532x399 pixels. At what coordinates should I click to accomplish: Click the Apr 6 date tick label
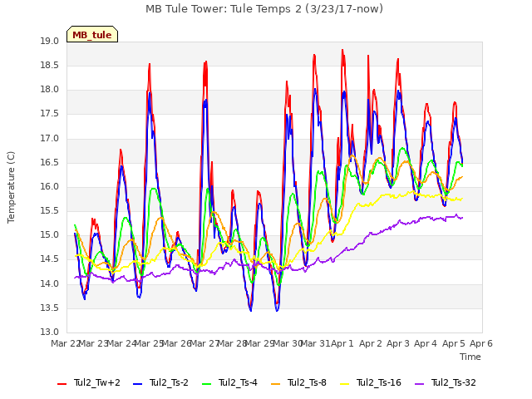point(481,343)
